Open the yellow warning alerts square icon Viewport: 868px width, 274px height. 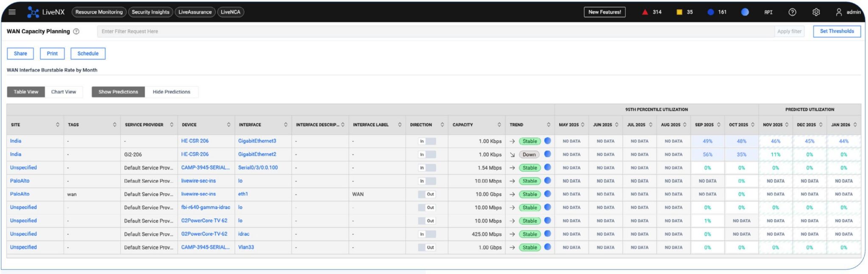tap(679, 12)
